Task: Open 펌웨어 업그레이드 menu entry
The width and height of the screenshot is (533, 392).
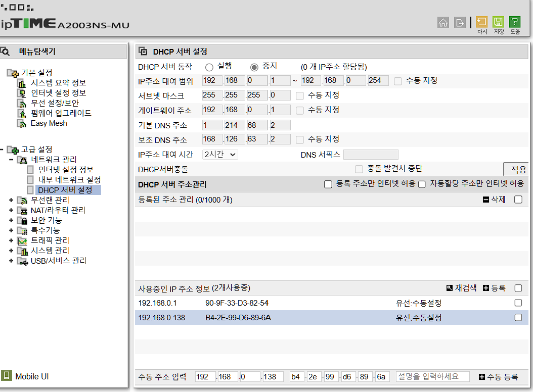Action: [61, 113]
